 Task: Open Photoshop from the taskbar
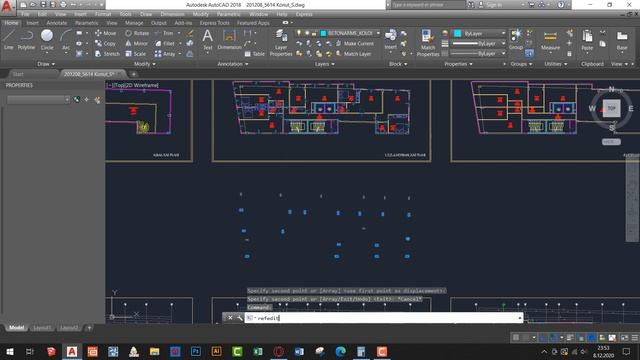[196, 351]
